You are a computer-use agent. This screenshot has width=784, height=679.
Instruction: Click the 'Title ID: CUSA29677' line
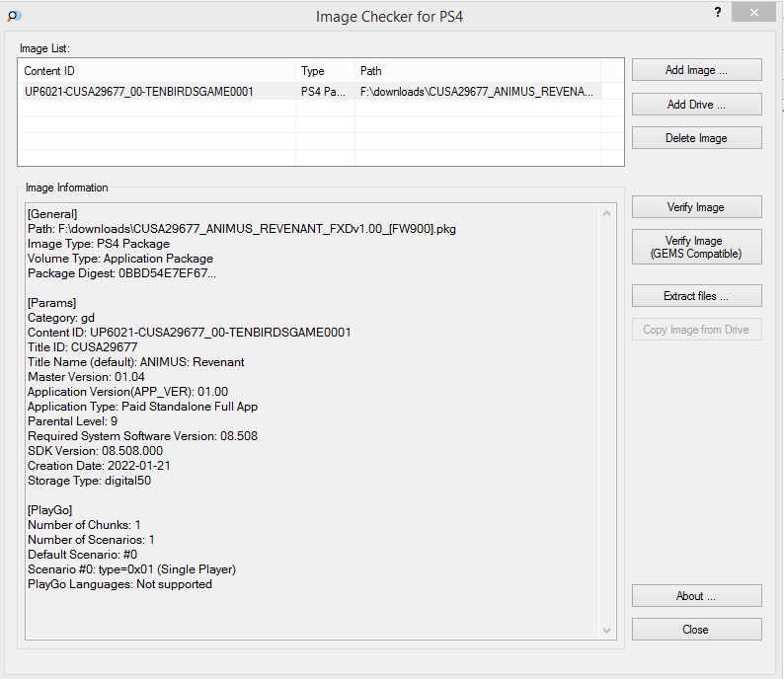83,347
